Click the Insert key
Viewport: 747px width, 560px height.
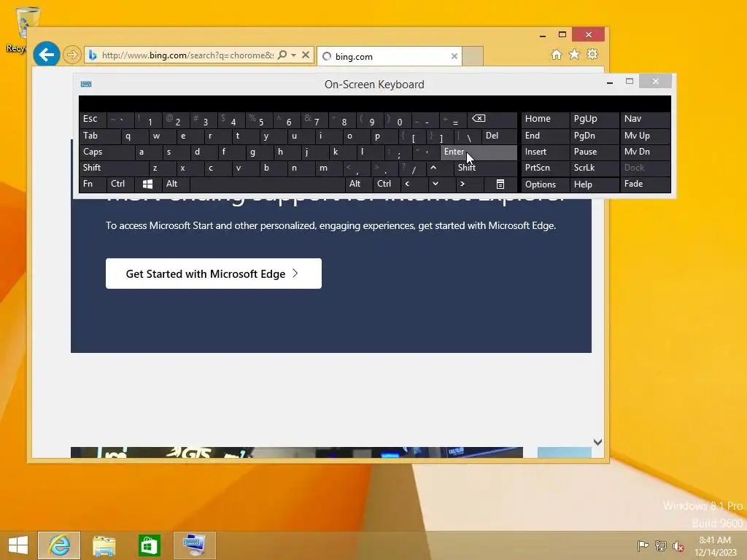pyautogui.click(x=545, y=152)
